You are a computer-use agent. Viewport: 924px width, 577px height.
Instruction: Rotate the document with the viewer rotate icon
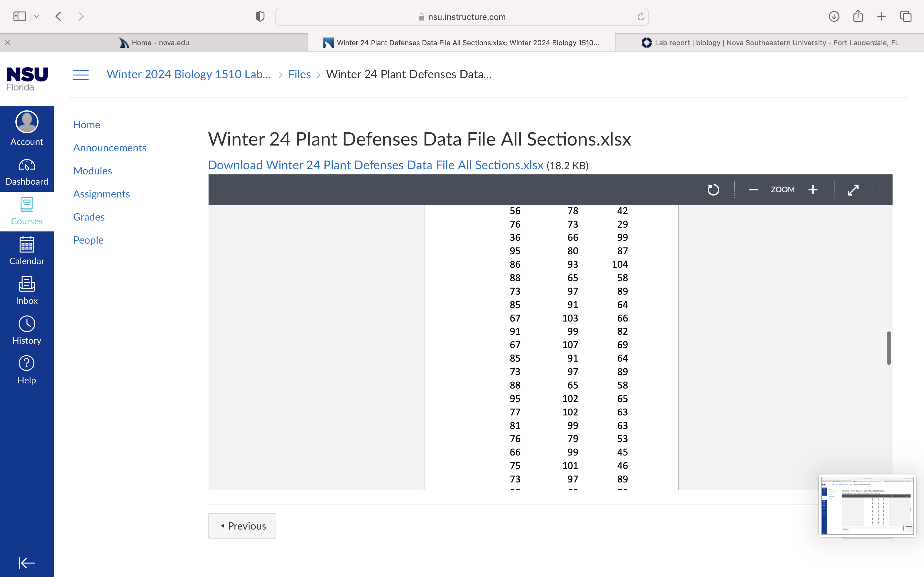pyautogui.click(x=713, y=190)
